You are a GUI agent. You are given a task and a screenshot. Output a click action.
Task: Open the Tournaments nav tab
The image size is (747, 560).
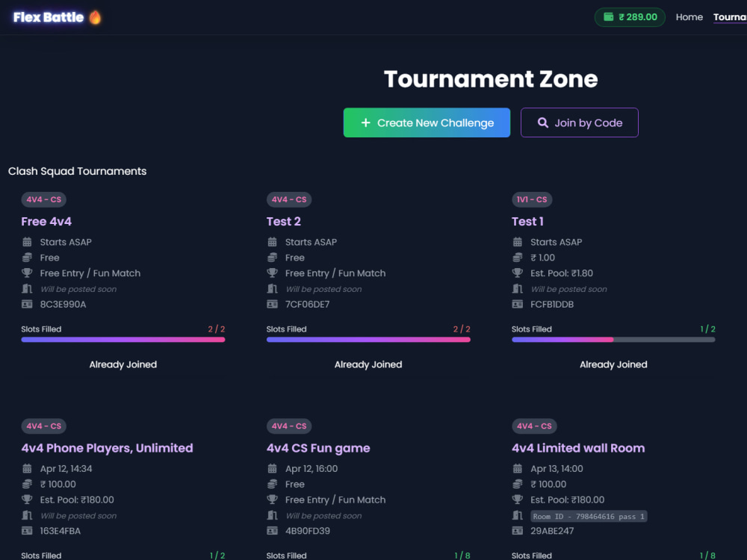(x=730, y=17)
